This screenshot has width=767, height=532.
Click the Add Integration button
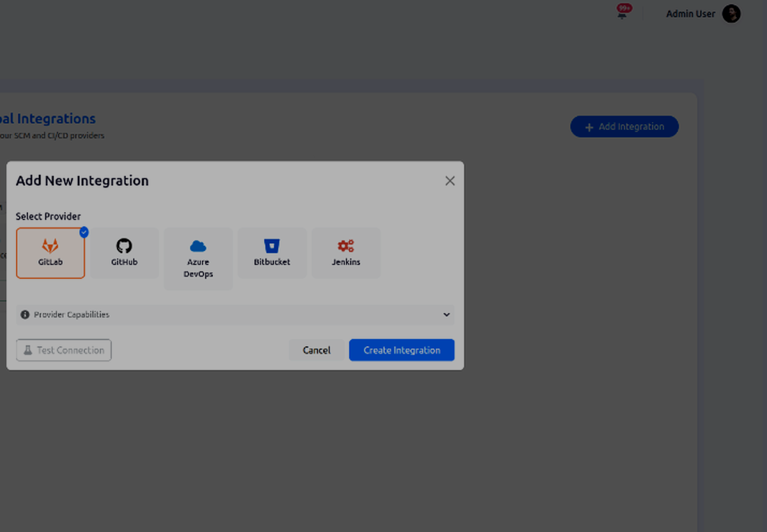pos(624,126)
